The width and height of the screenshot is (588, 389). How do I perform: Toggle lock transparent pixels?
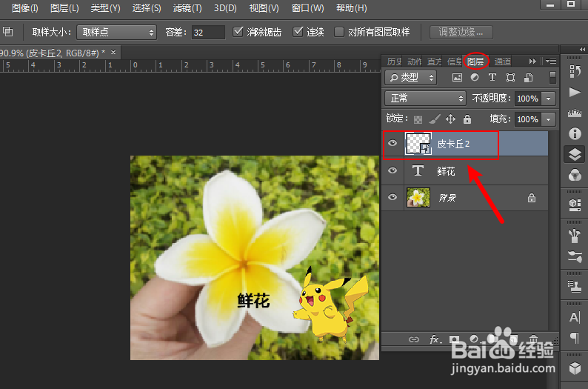[418, 119]
